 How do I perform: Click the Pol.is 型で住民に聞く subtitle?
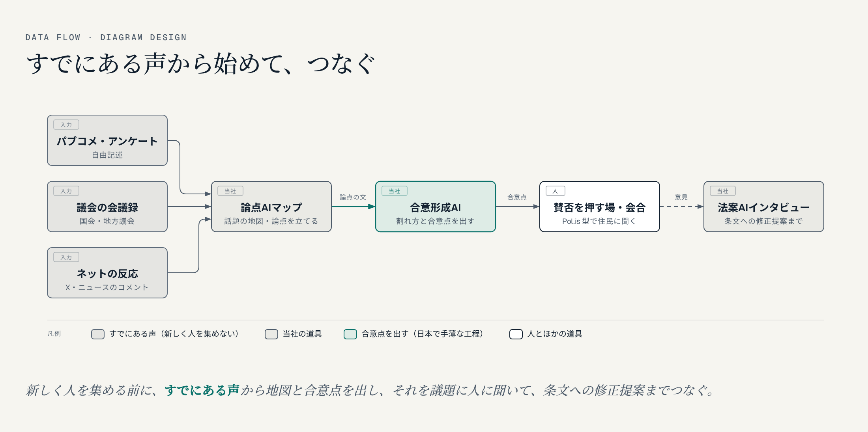tap(599, 221)
